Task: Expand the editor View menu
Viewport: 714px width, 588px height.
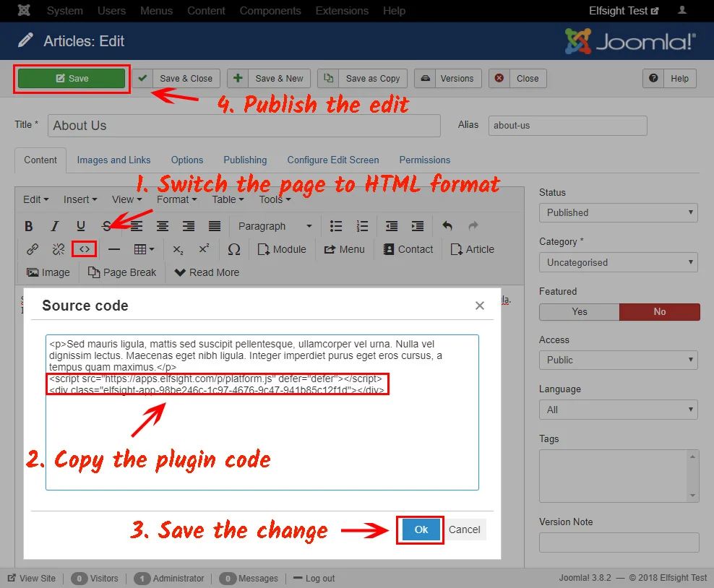Action: (127, 199)
